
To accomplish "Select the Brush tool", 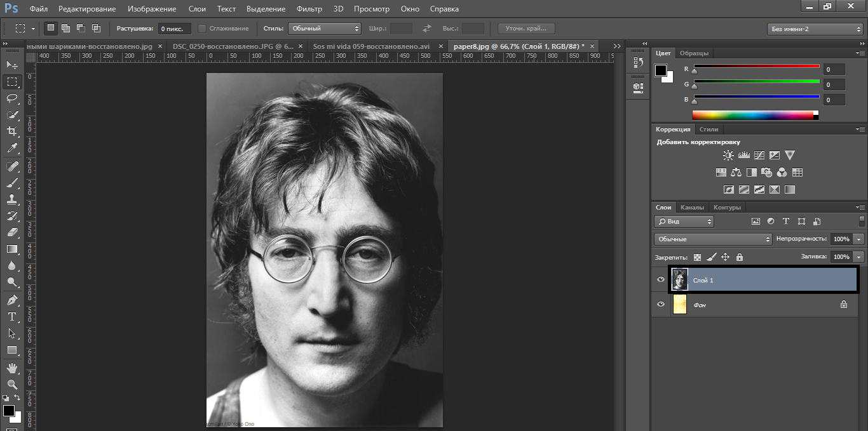I will [x=12, y=183].
